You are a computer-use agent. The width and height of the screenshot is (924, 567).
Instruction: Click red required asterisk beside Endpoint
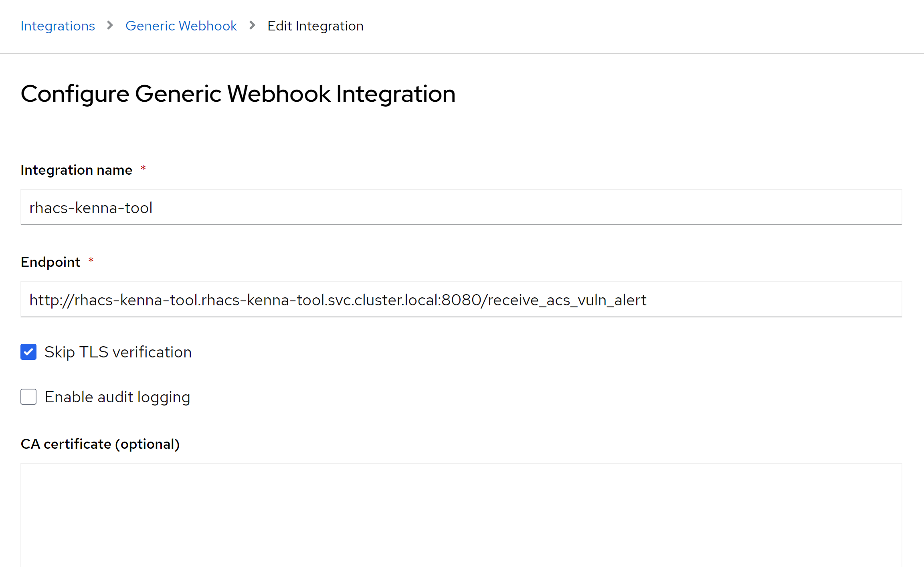91,261
